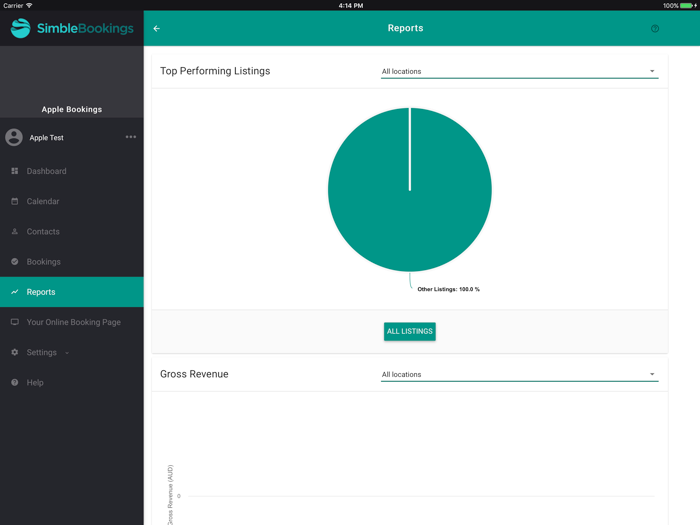Click the ALL LISTINGS button

[410, 331]
